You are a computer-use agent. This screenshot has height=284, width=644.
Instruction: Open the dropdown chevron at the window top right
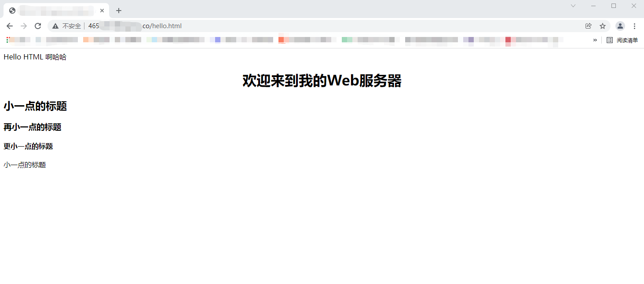tap(573, 6)
